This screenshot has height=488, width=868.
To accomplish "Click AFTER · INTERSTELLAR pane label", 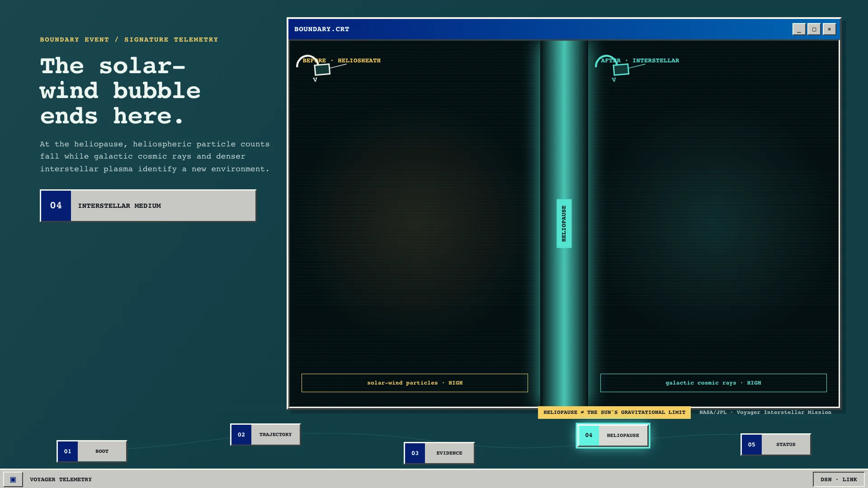I will pyautogui.click(x=640, y=61).
